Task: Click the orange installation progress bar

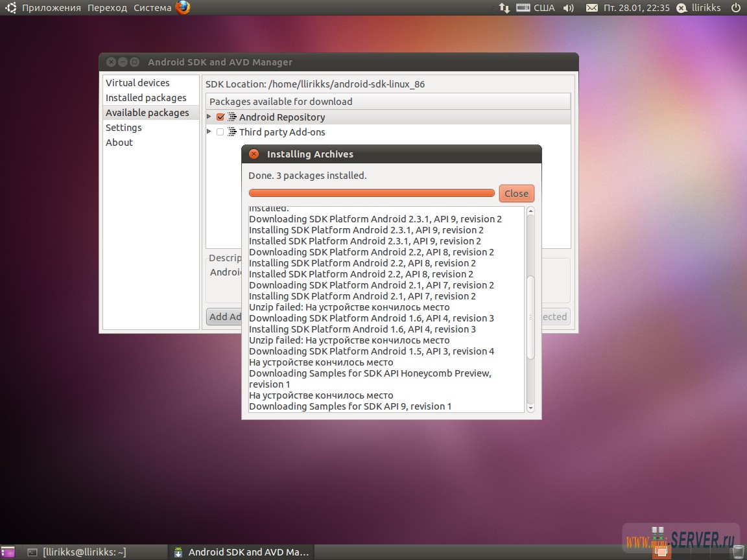Action: click(372, 192)
